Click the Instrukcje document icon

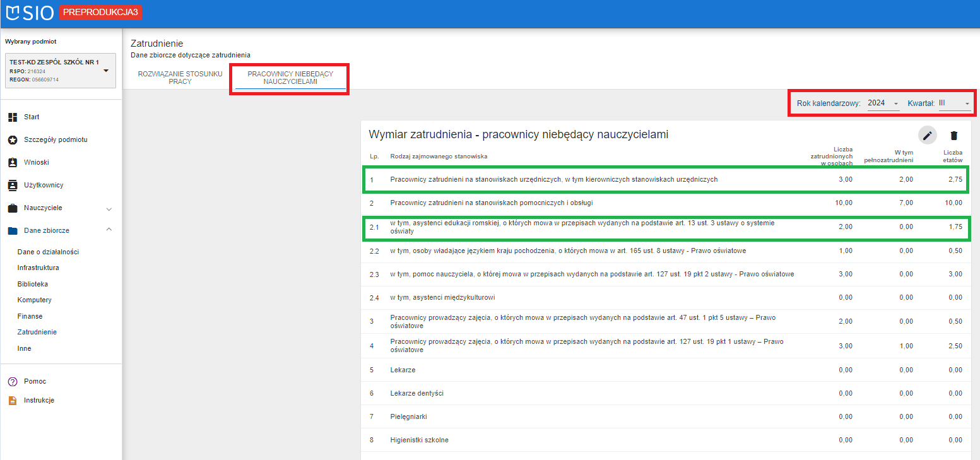(x=12, y=401)
